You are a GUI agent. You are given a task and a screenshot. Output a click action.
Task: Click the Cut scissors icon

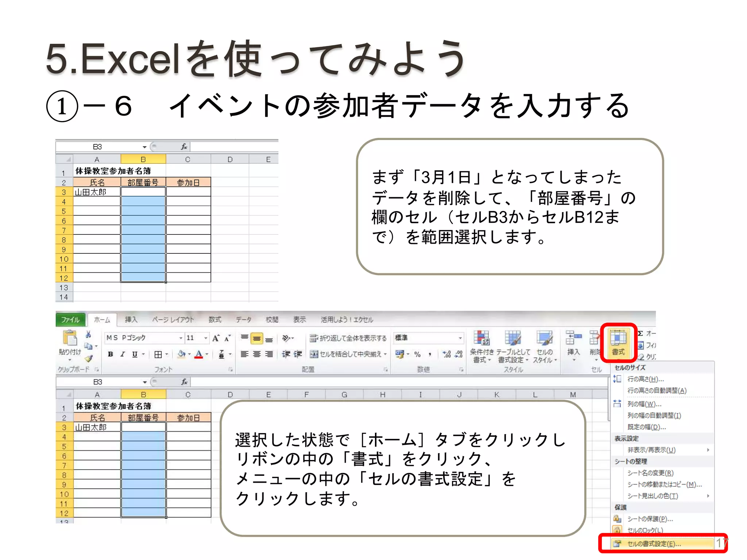click(x=88, y=334)
